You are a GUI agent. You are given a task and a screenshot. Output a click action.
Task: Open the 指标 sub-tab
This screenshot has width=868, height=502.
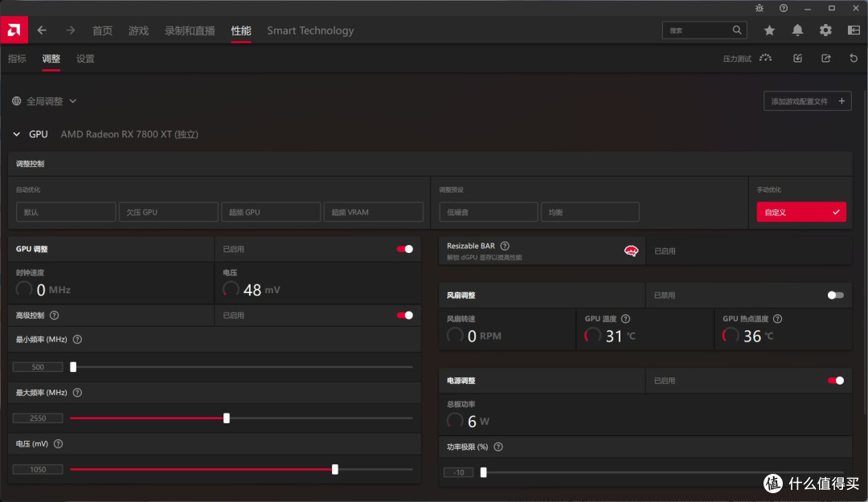coord(17,59)
